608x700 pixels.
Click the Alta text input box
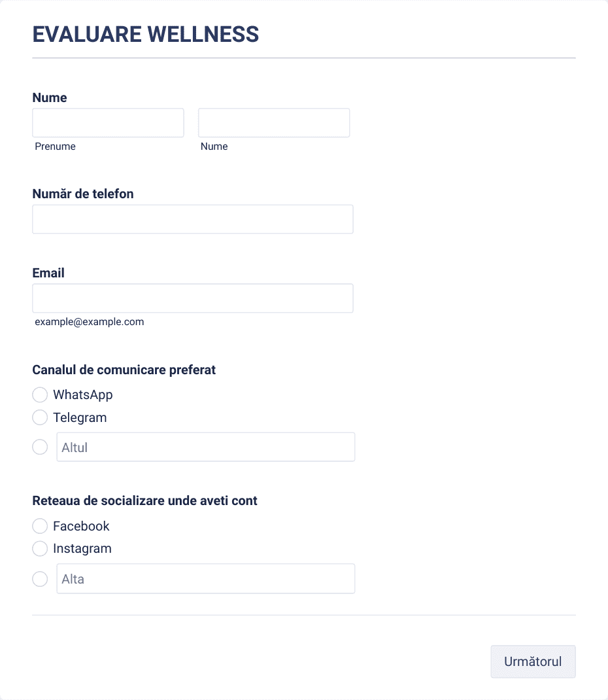[x=206, y=579]
